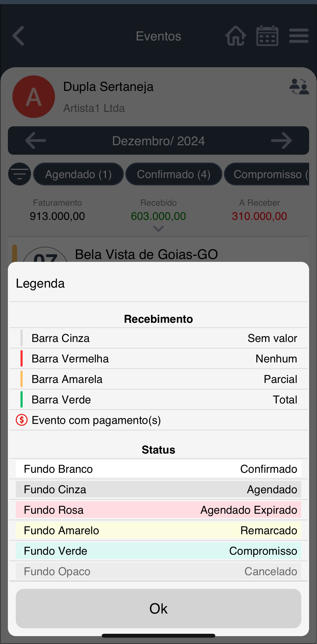Open the calendar view icon
Screen dimensions: 317x644
pos(267,36)
